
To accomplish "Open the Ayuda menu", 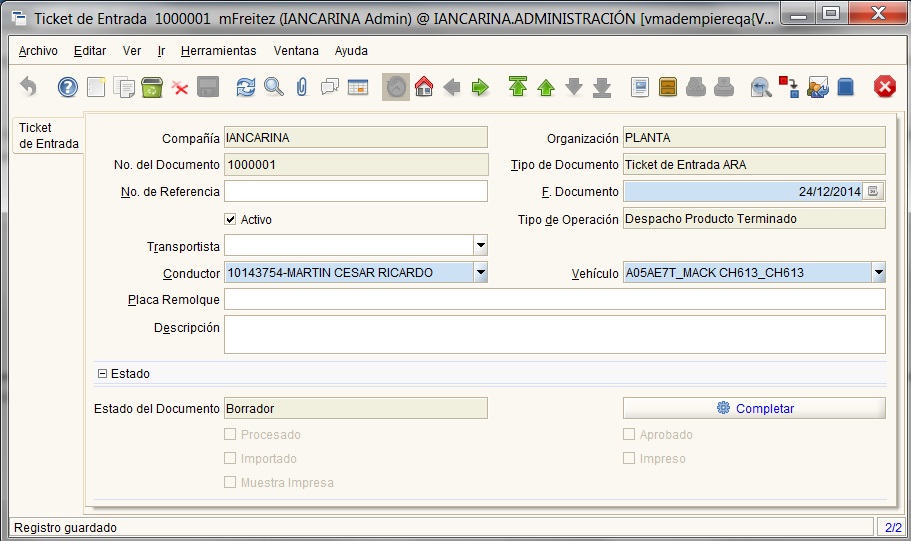I will coord(351,51).
